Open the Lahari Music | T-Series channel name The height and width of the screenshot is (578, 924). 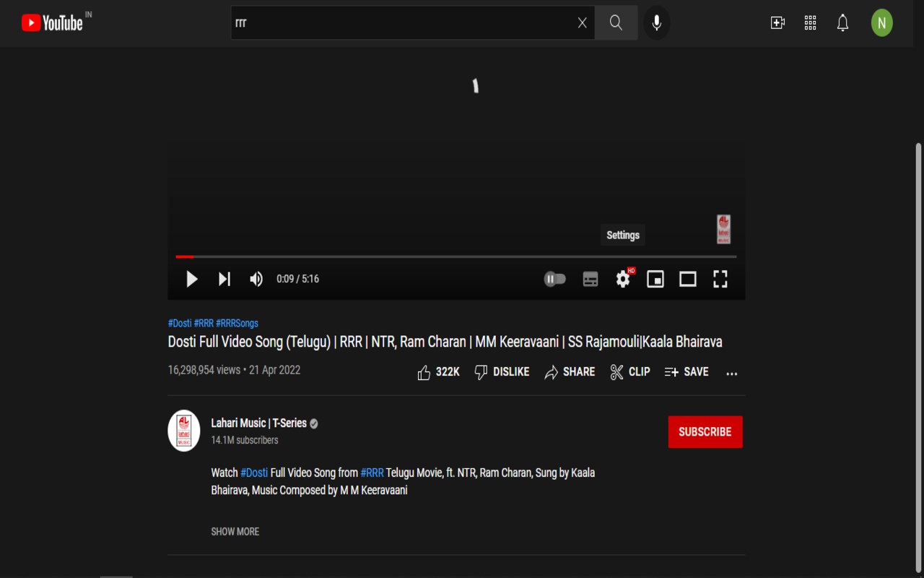[258, 423]
